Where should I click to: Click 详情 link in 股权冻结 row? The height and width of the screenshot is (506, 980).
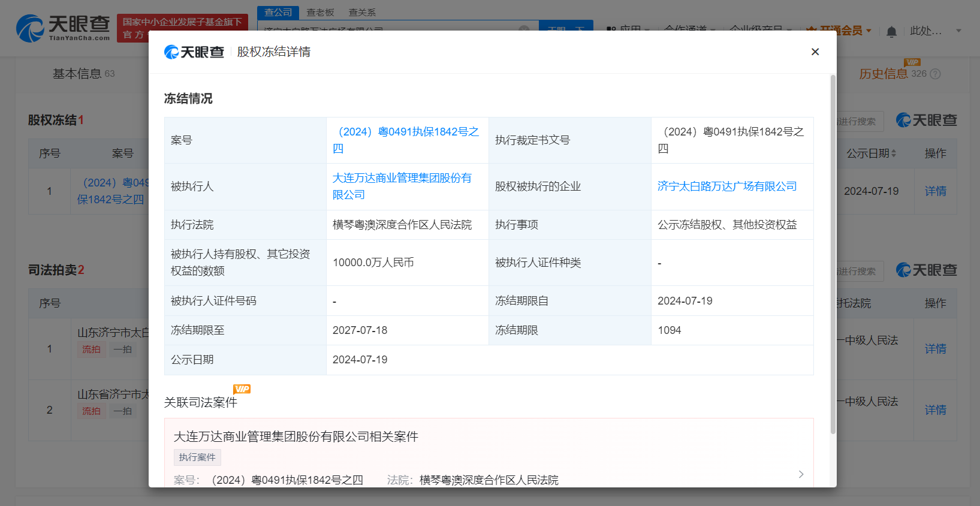coord(935,191)
